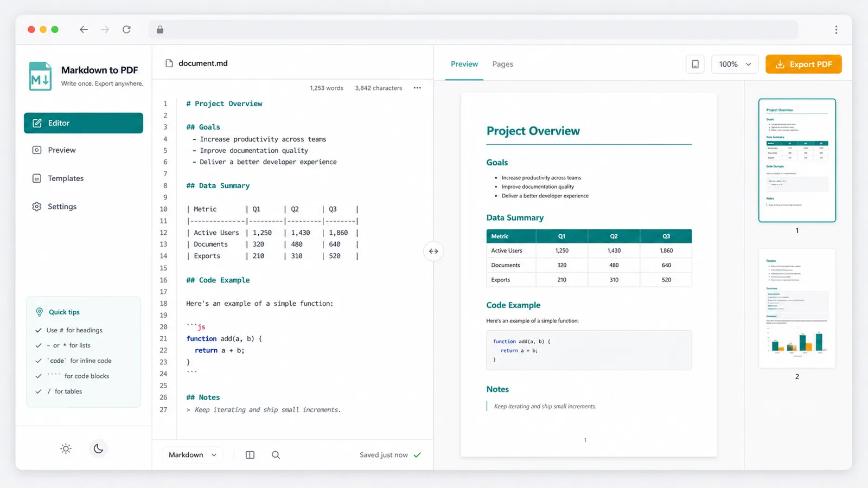Toggle split view layout icon
Screen dimensions: 868x488
[x=250, y=455]
